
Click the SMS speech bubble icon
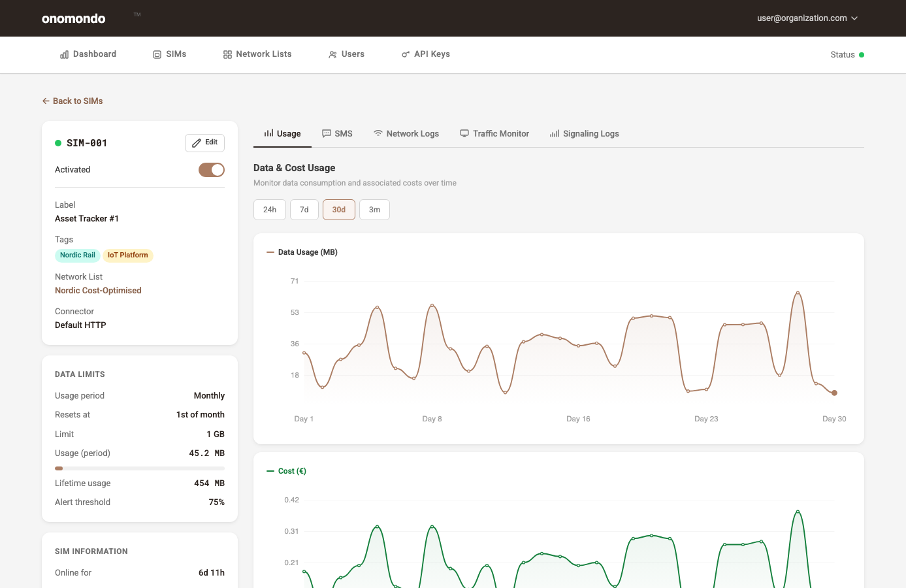[x=327, y=133]
